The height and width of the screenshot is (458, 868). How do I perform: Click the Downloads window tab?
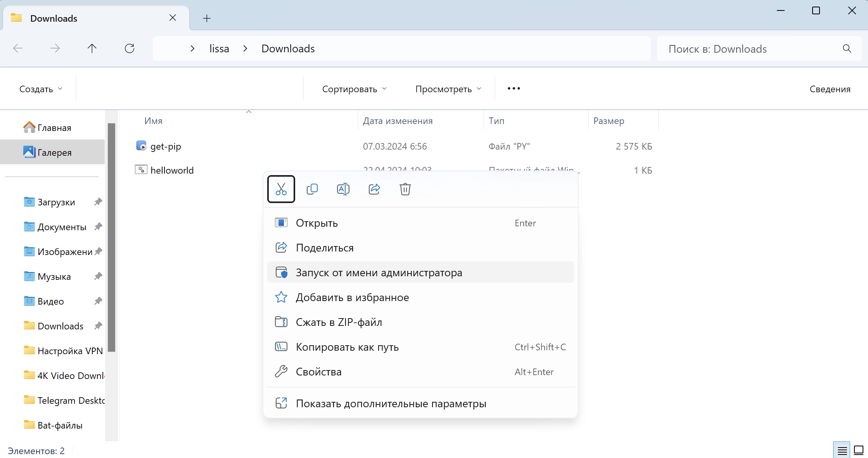click(x=54, y=18)
